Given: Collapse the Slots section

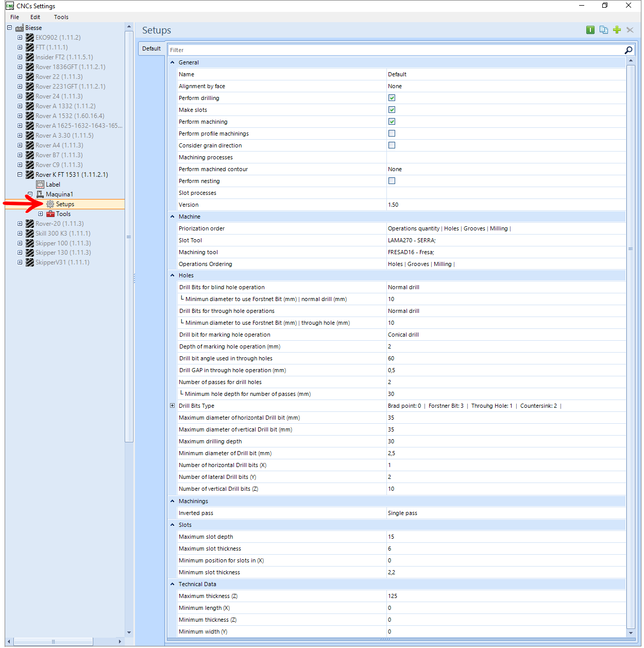Looking at the screenshot, I should [x=173, y=525].
